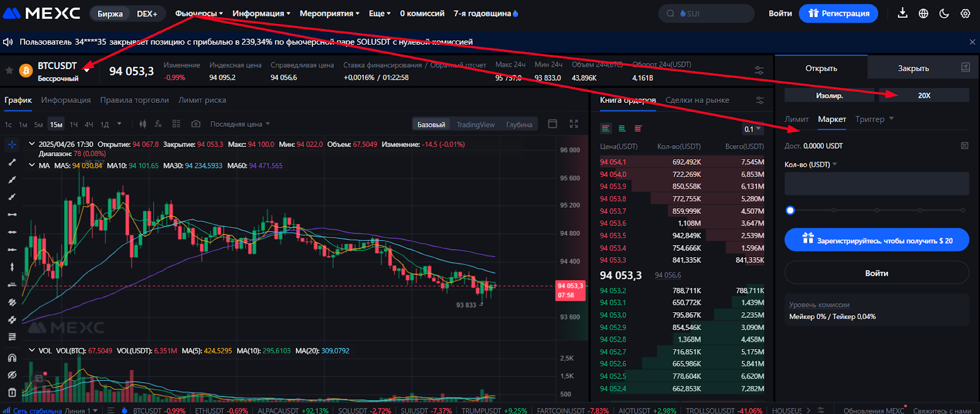Open the Последняя цена price type dropdown

[240, 124]
